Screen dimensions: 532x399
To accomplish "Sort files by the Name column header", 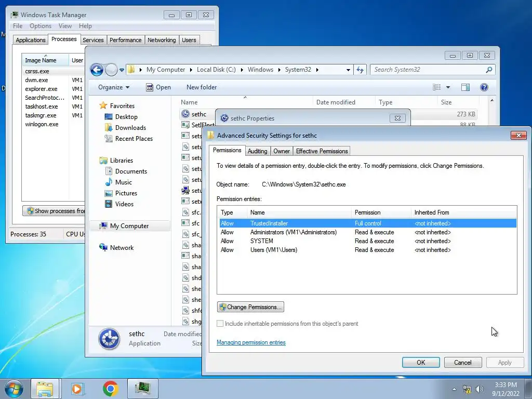I will pyautogui.click(x=189, y=102).
